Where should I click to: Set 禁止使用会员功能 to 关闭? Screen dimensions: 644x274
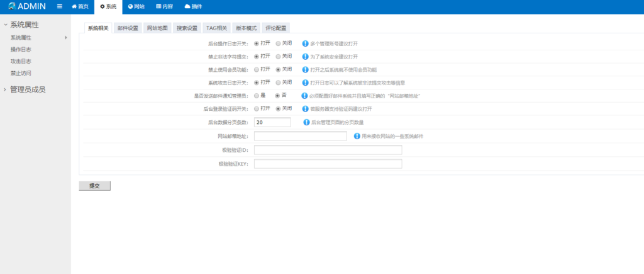tap(278, 69)
